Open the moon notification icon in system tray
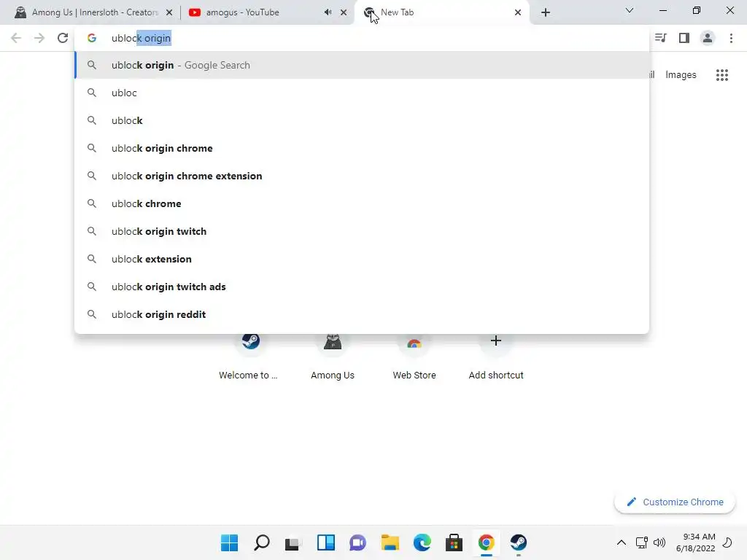This screenshot has height=560, width=747. (727, 542)
